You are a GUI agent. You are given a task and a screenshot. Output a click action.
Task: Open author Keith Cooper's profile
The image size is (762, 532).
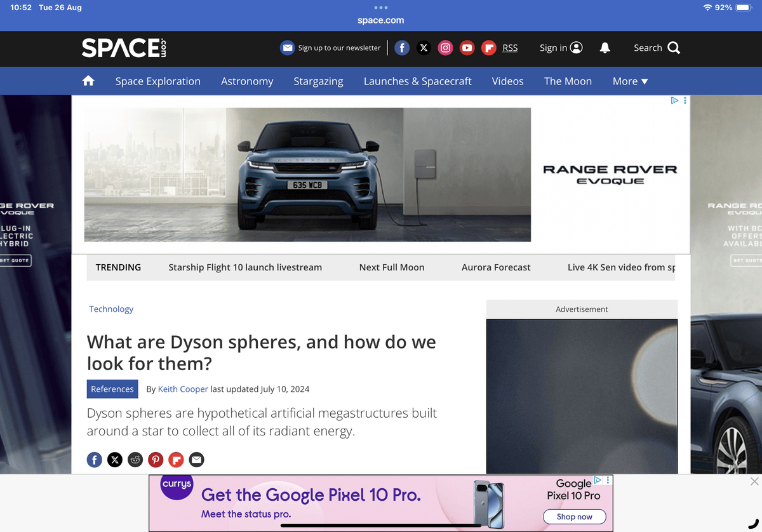pyautogui.click(x=183, y=389)
